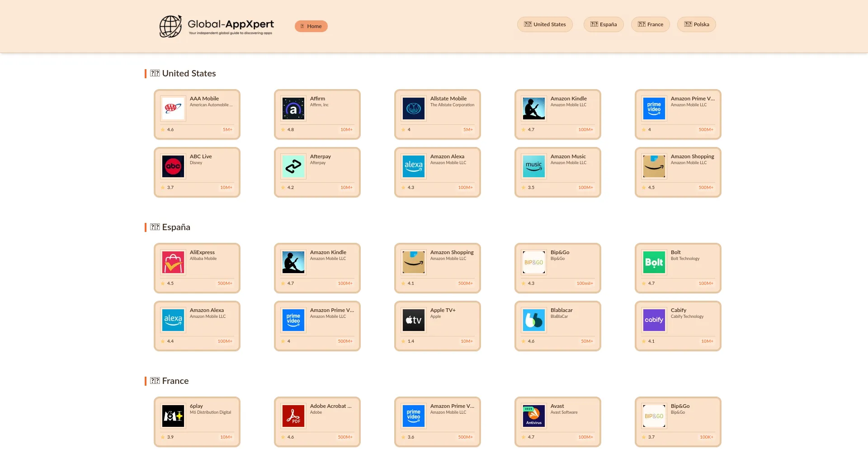The width and height of the screenshot is (868, 449).
Task: Open the ABC Live title link
Action: tap(201, 156)
